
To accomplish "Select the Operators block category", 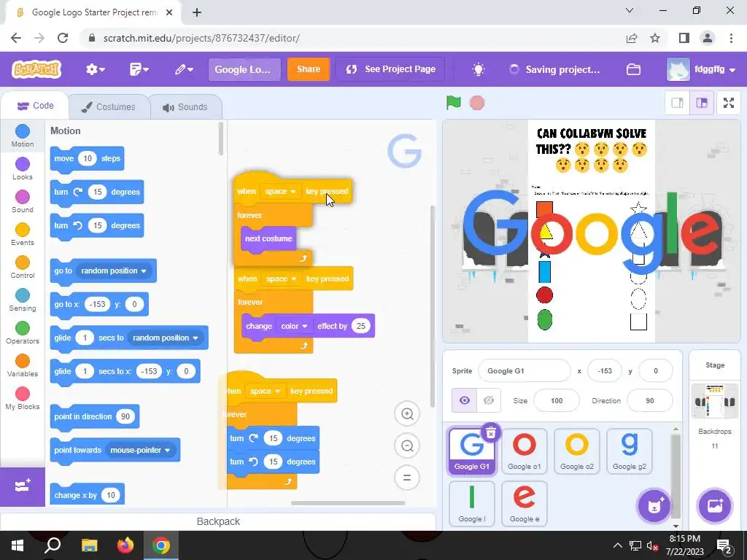I will coord(23,332).
